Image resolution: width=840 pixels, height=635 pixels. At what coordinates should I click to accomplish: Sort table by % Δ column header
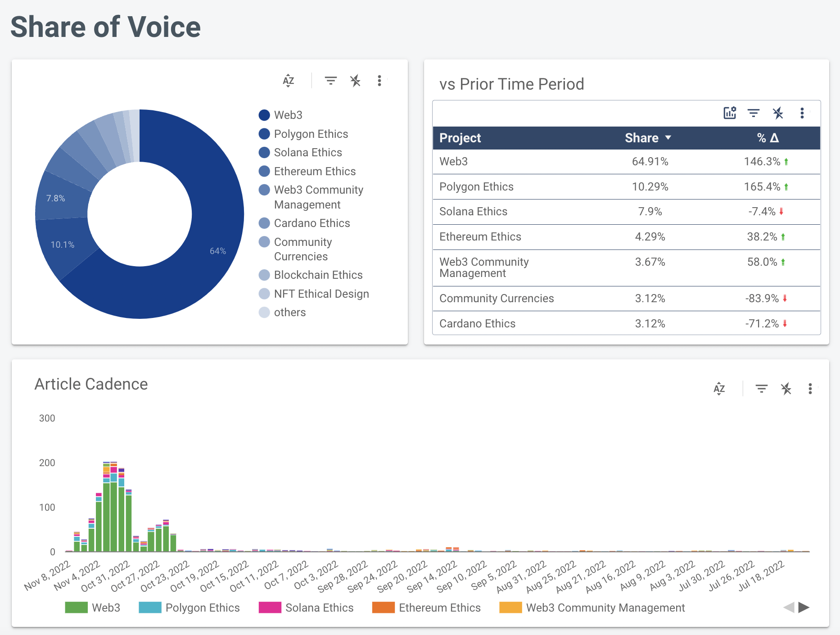[x=768, y=138]
